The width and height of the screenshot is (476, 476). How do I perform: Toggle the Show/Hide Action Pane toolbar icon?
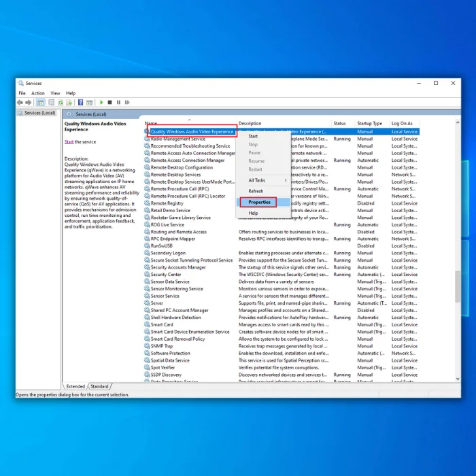pyautogui.click(x=89, y=103)
